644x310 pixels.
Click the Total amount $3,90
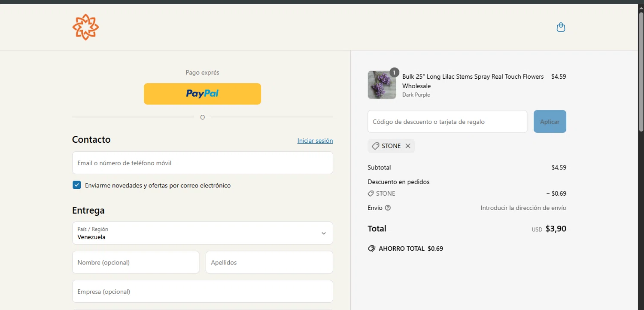tap(556, 229)
